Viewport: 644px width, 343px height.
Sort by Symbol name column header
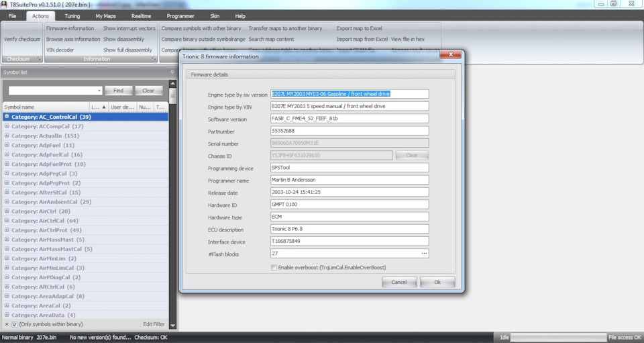pos(46,107)
